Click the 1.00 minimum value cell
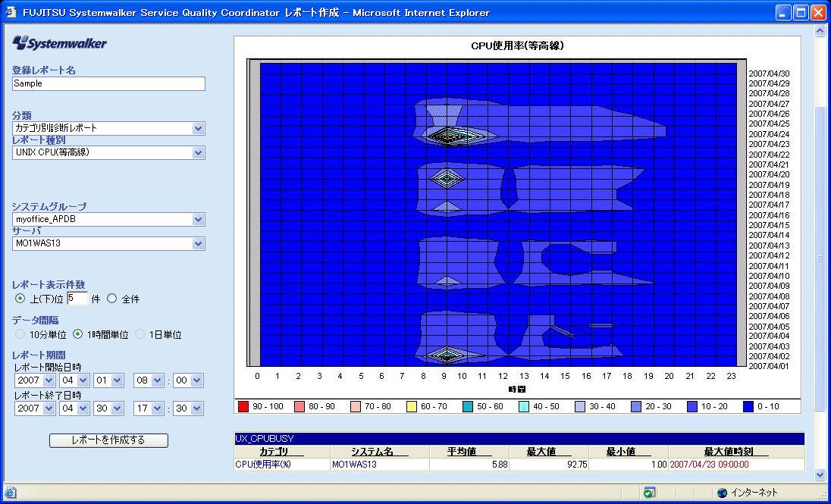This screenshot has height=504, width=831. [x=628, y=465]
